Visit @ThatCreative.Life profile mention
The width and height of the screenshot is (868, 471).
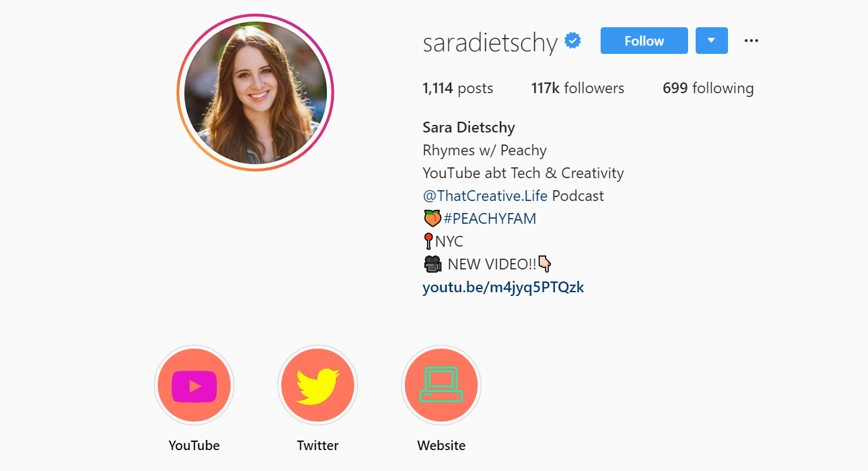click(x=485, y=196)
